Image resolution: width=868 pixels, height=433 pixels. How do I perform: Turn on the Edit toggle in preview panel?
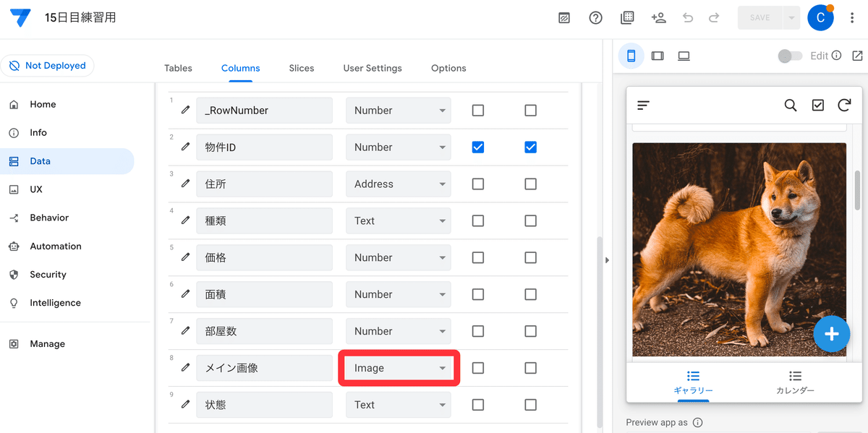[x=790, y=56]
